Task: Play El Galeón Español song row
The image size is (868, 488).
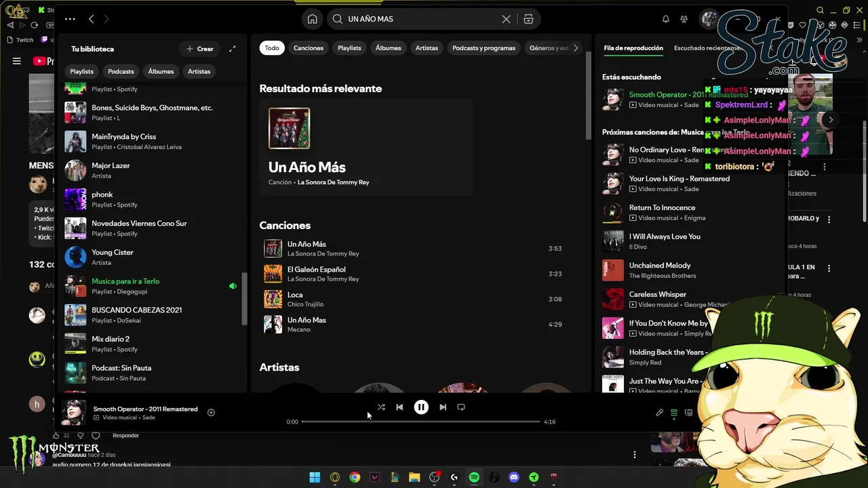Action: 414,274
